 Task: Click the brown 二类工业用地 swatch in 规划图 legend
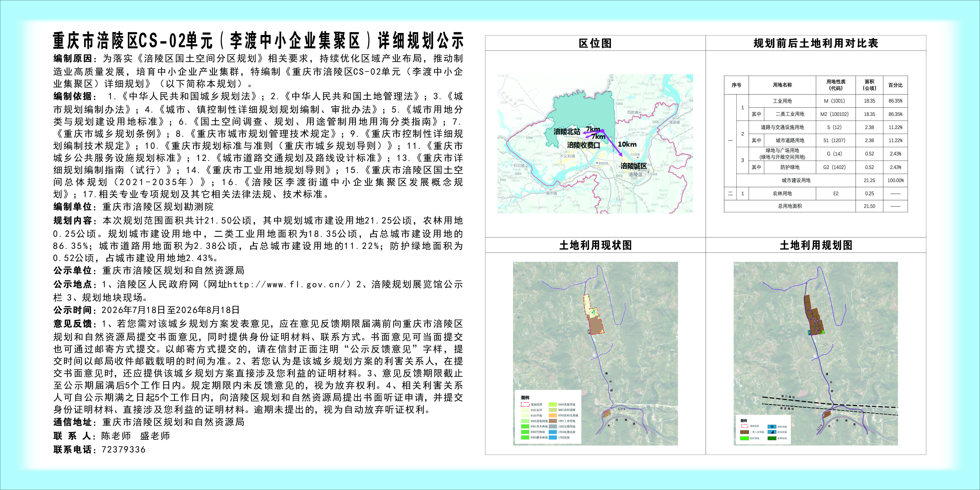745,432
